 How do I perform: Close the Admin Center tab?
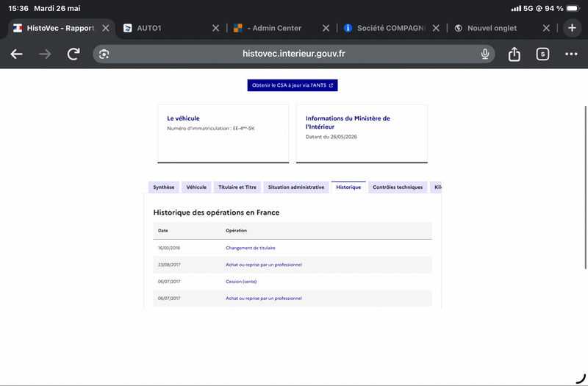click(326, 28)
